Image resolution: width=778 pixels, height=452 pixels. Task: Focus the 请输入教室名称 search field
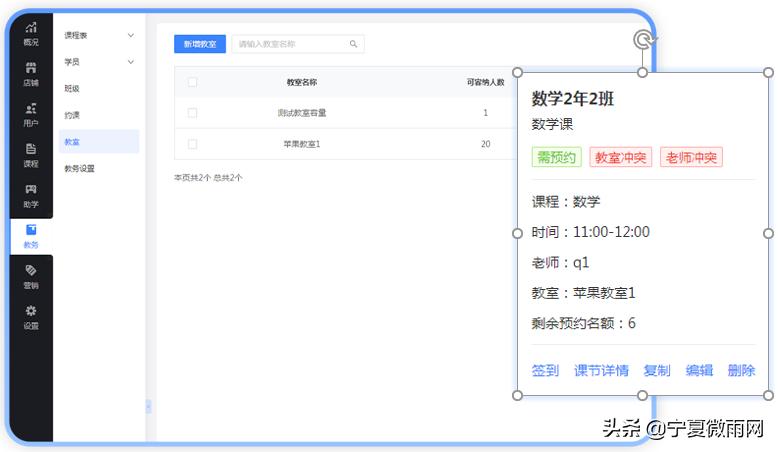[298, 44]
